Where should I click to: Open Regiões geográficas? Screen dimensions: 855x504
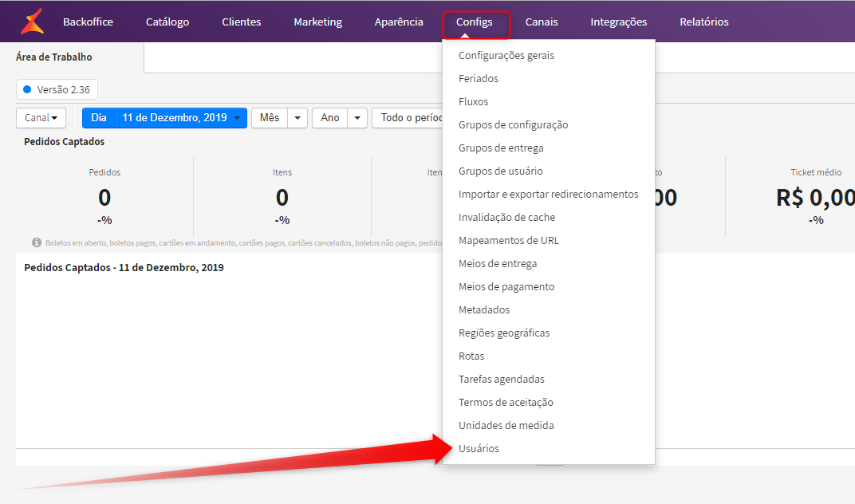[504, 333]
